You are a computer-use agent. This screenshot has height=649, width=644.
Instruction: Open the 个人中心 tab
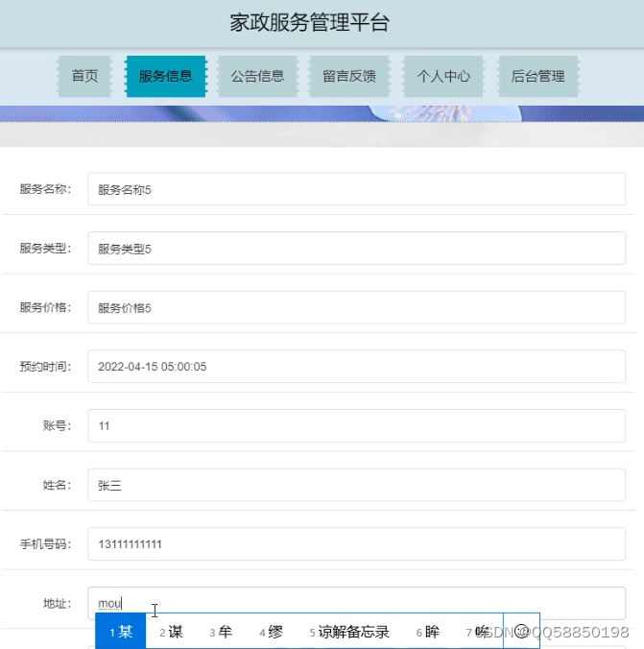coord(443,76)
